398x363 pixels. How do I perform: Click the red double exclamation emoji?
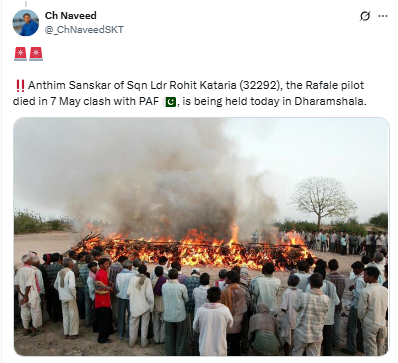(x=20, y=86)
